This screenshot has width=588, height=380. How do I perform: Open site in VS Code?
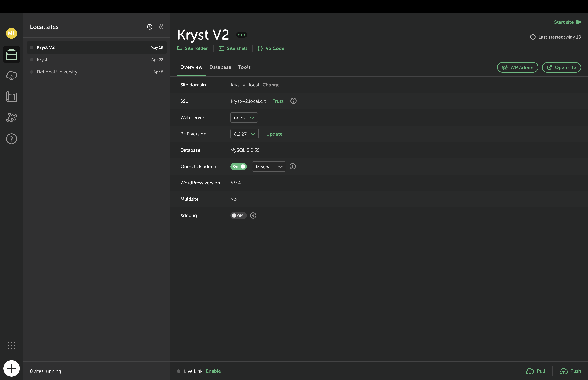point(271,48)
